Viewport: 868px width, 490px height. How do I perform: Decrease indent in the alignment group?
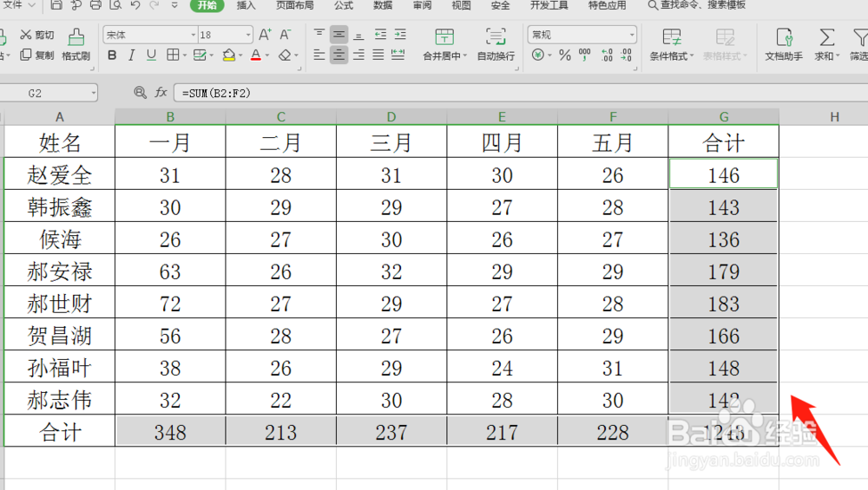pos(380,35)
